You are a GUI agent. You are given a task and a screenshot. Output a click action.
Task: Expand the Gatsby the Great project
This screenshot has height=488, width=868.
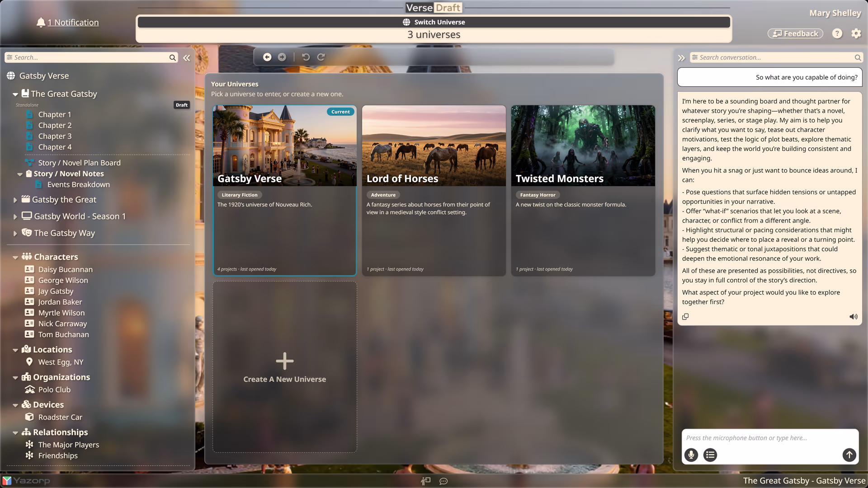pyautogui.click(x=15, y=200)
